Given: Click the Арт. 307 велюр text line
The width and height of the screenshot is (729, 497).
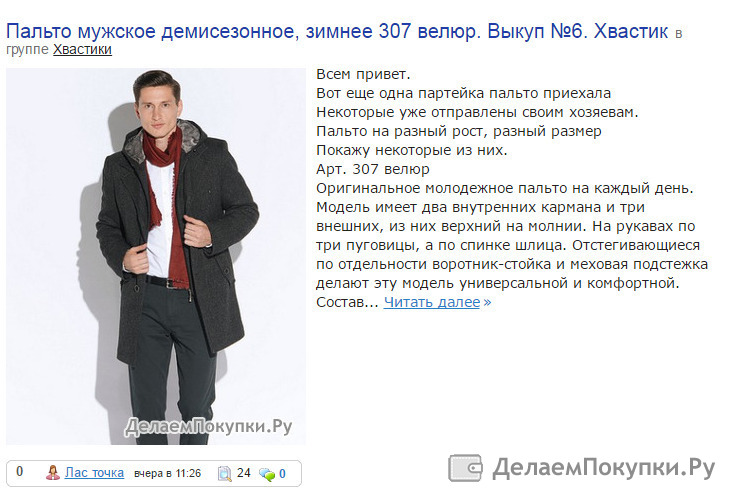Looking at the screenshot, I should (x=373, y=169).
